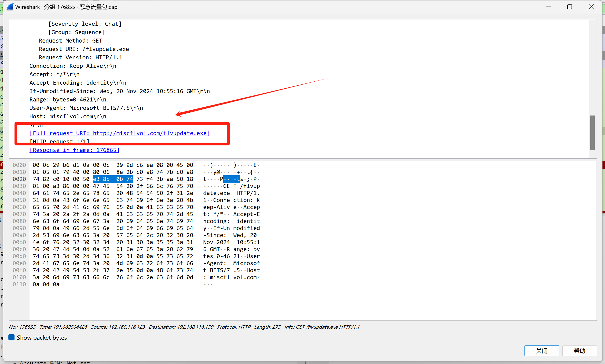Click the ASCII text 'eep-Aliv e..Accep'
The height and width of the screenshot is (364, 605).
coord(231,207)
